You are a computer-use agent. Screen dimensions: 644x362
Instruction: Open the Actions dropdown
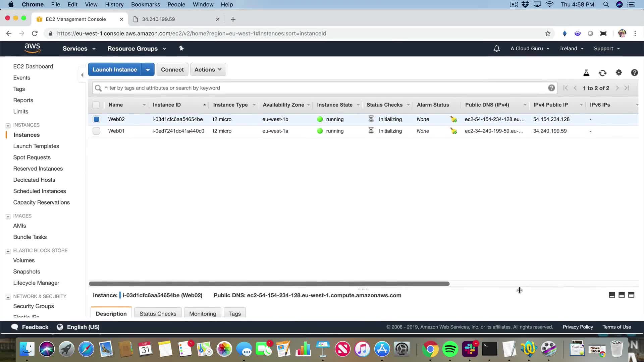click(x=208, y=70)
